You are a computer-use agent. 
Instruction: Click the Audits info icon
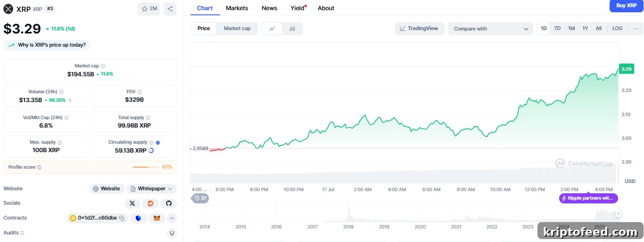point(22,233)
